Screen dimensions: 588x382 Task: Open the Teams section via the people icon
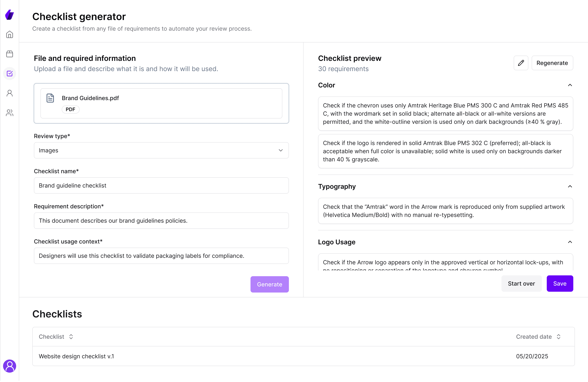click(9, 113)
